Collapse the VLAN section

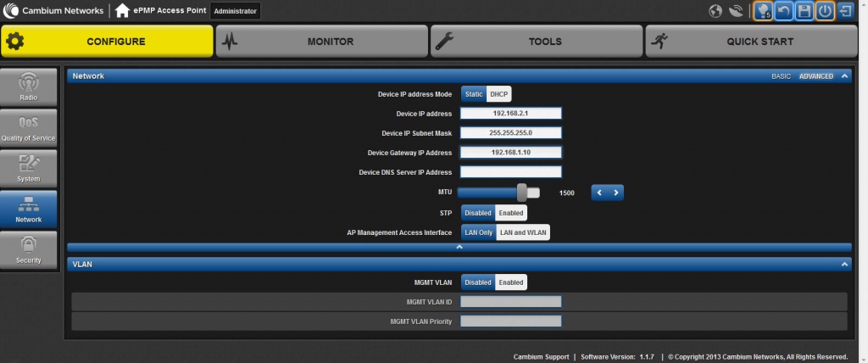pyautogui.click(x=844, y=265)
